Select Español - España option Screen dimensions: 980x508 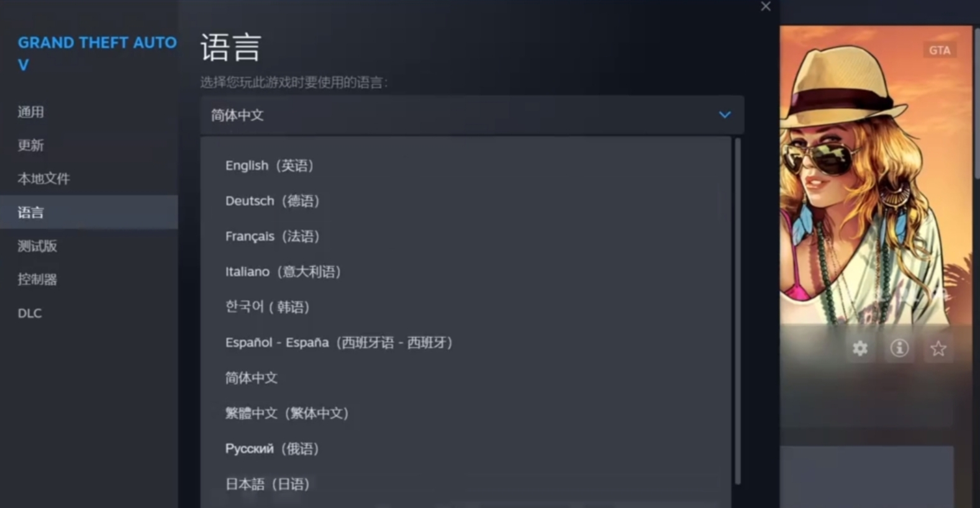point(466,342)
